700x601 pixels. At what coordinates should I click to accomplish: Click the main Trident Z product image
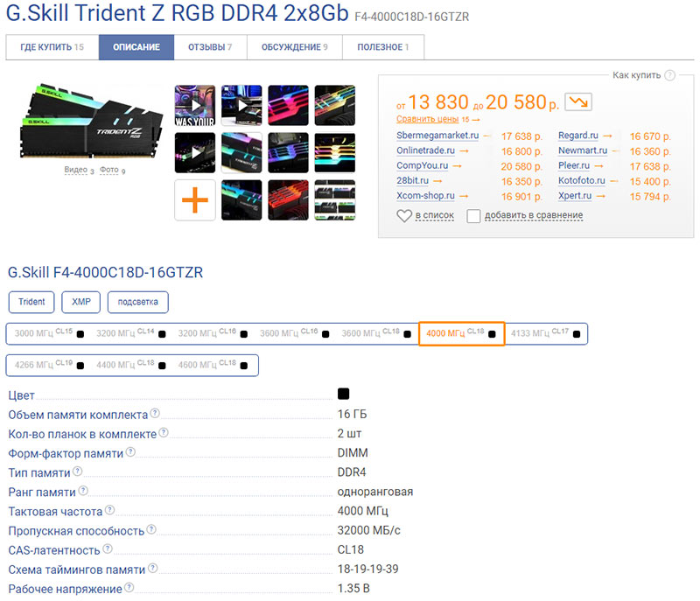(x=91, y=122)
